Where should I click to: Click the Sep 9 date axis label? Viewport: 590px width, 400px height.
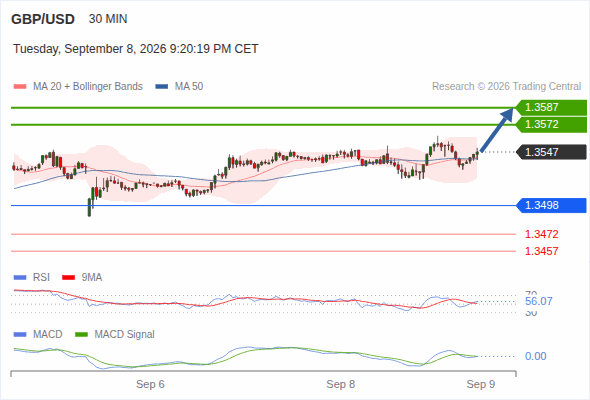point(481,384)
